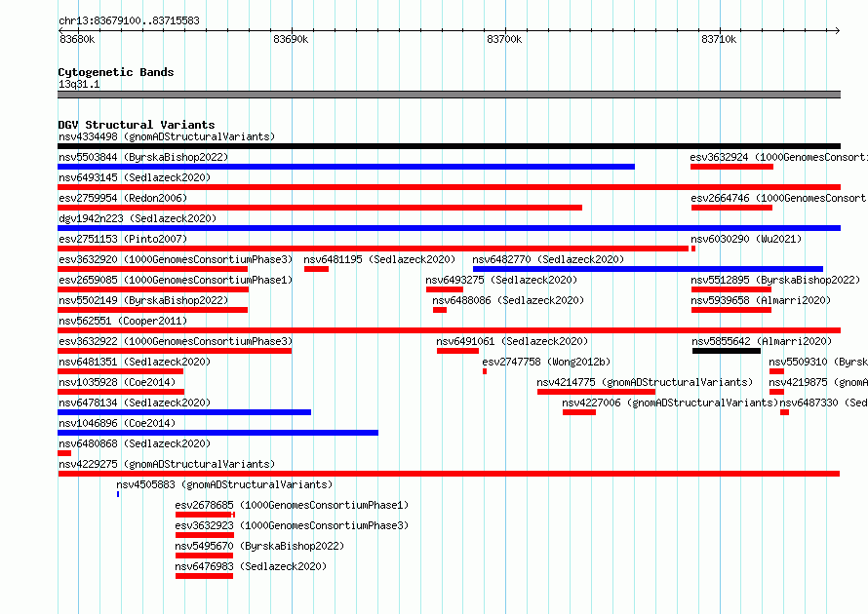
Task: Open nsv5939658 (Almarri2020) label
Action: click(761, 300)
